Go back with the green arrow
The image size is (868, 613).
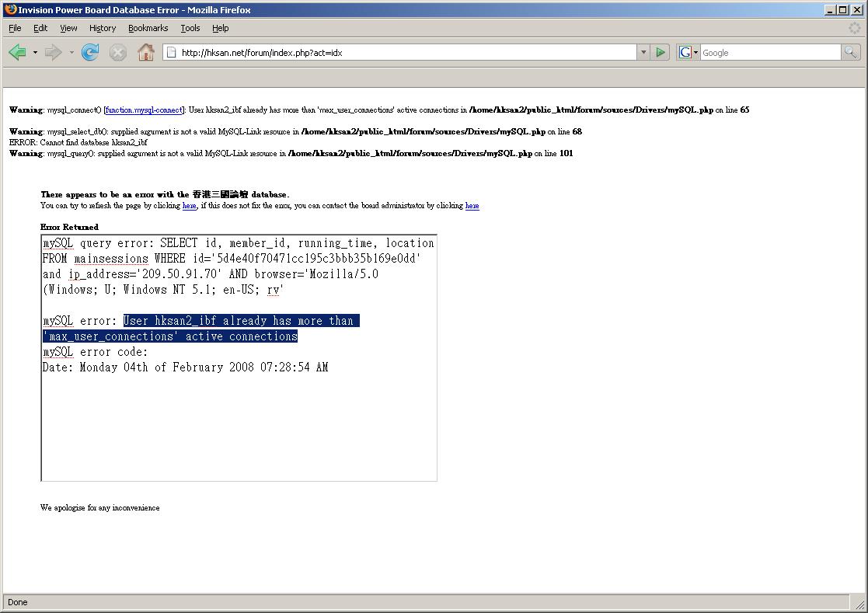coord(18,53)
